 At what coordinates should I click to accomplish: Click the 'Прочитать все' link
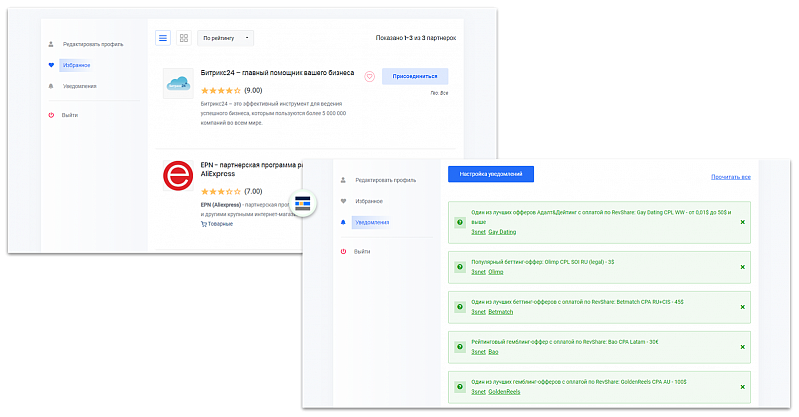pos(731,177)
